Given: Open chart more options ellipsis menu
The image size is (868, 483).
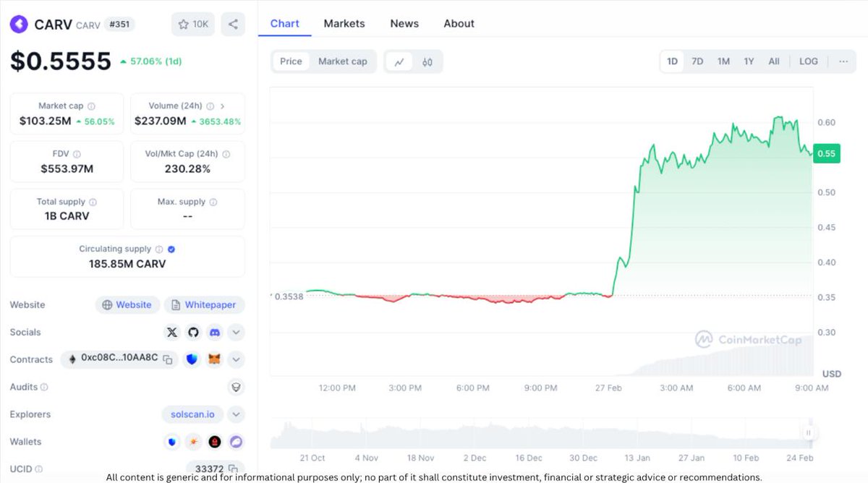Looking at the screenshot, I should [x=843, y=61].
